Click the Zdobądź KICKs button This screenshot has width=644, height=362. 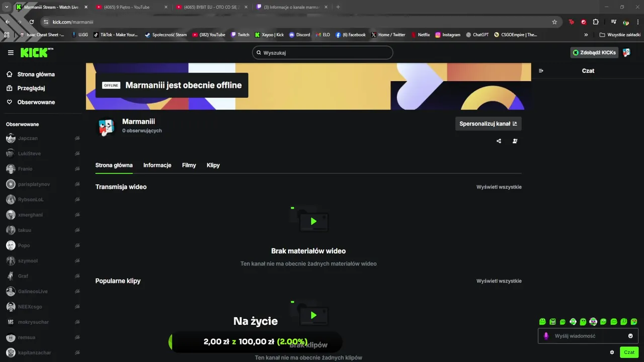[594, 52]
